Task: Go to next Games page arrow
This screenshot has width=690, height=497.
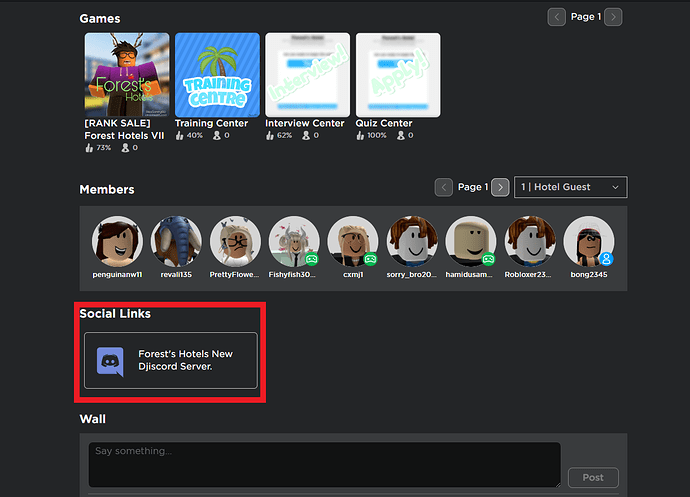Action: (613, 17)
